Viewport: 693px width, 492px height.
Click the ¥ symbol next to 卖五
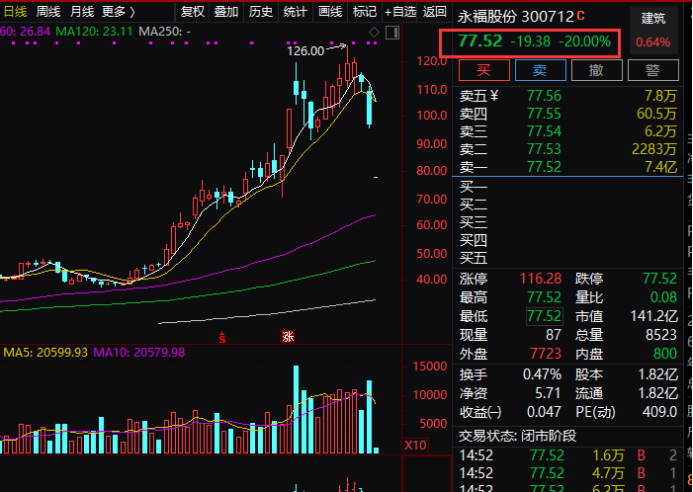click(493, 95)
